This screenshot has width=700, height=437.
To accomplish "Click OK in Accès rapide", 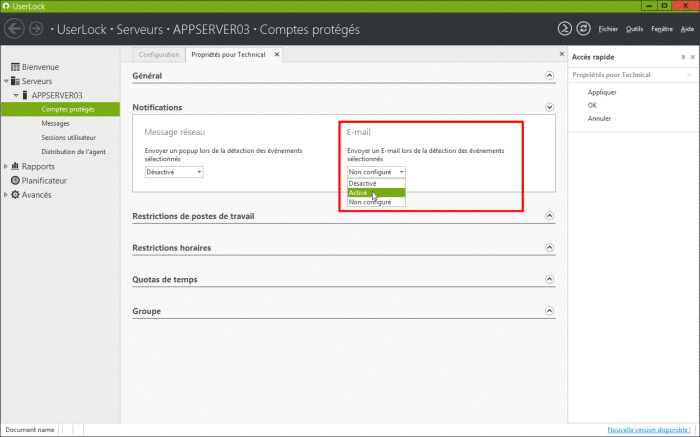I will tap(592, 105).
